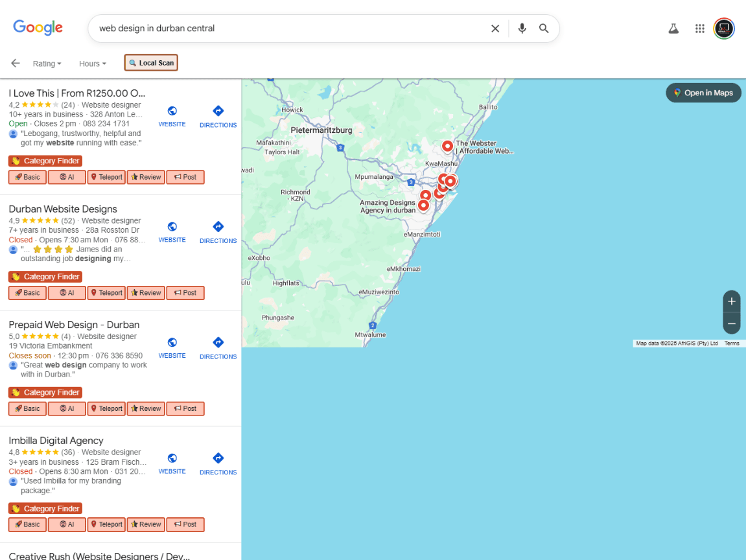This screenshot has width=746, height=560.
Task: Open map Terms link
Action: (x=732, y=343)
